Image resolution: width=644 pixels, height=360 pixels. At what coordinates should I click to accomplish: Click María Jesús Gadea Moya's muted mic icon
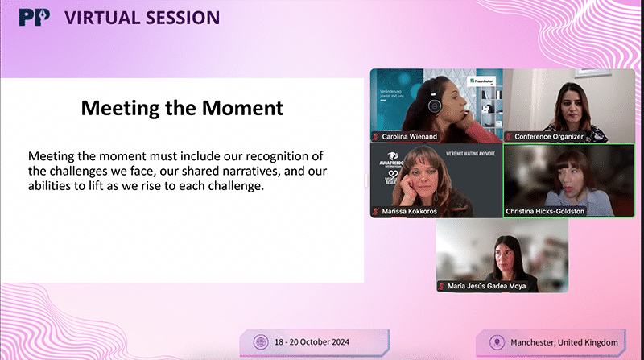coord(442,285)
